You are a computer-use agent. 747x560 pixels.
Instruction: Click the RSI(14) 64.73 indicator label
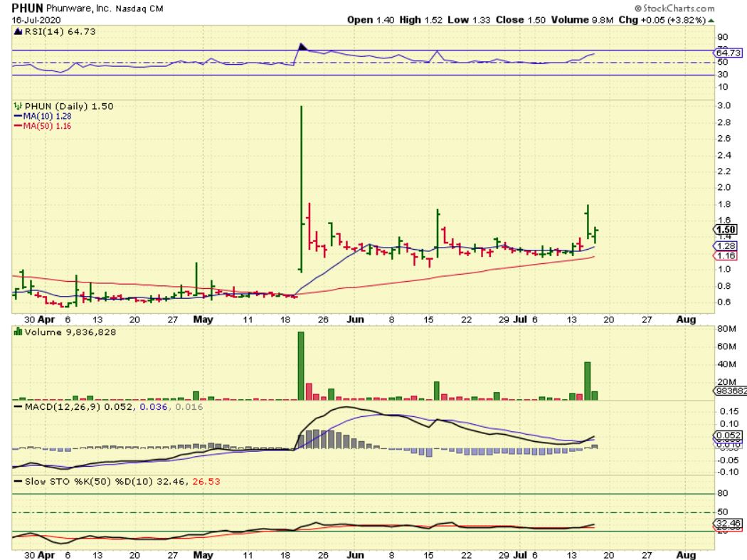tap(60, 32)
